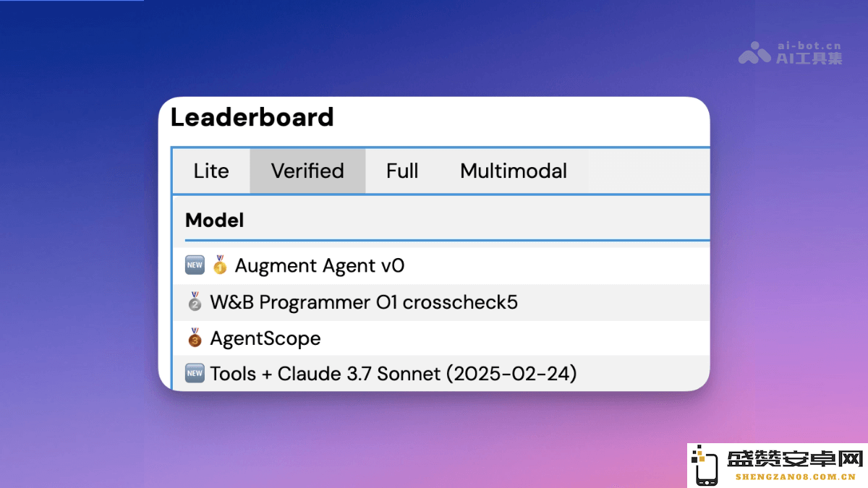Select the AgentScope row
Screen dimensions: 868x488
(441, 338)
